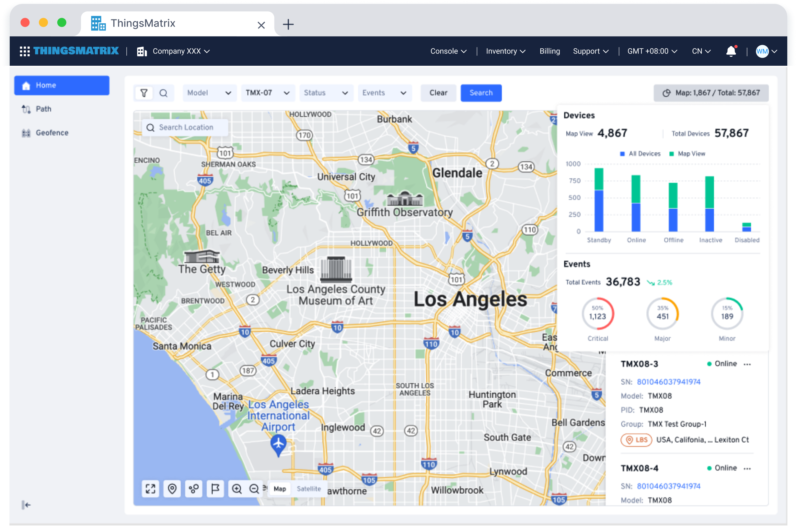The height and width of the screenshot is (532, 797).
Task: Click the flag map tool
Action: point(215,489)
